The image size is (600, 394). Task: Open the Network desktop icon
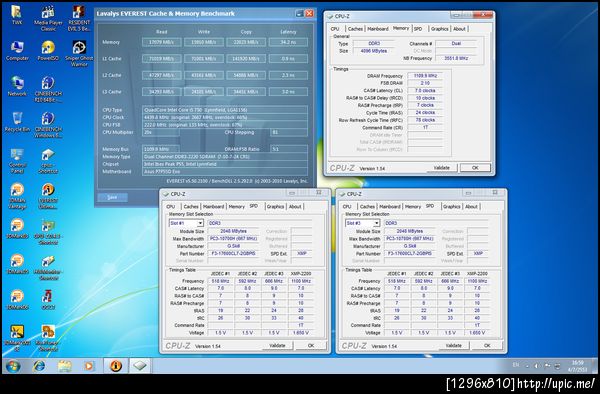coord(17,86)
